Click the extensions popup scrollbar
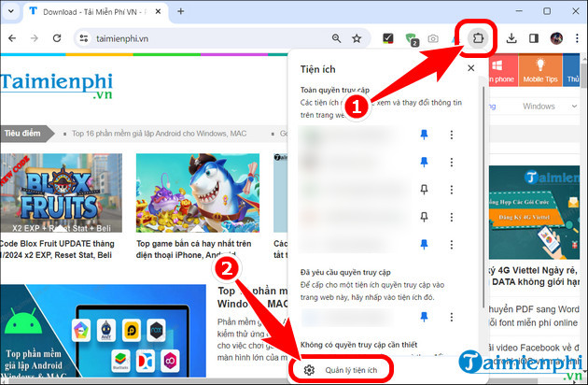 [483, 195]
